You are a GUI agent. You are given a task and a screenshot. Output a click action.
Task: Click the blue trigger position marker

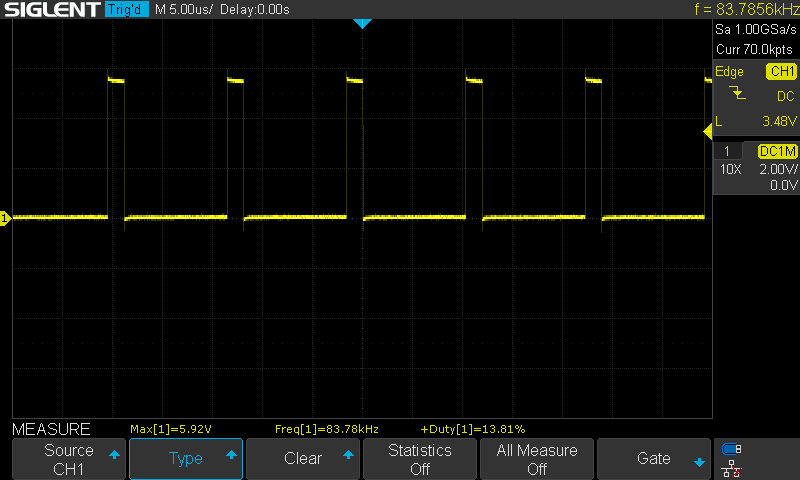[362, 23]
